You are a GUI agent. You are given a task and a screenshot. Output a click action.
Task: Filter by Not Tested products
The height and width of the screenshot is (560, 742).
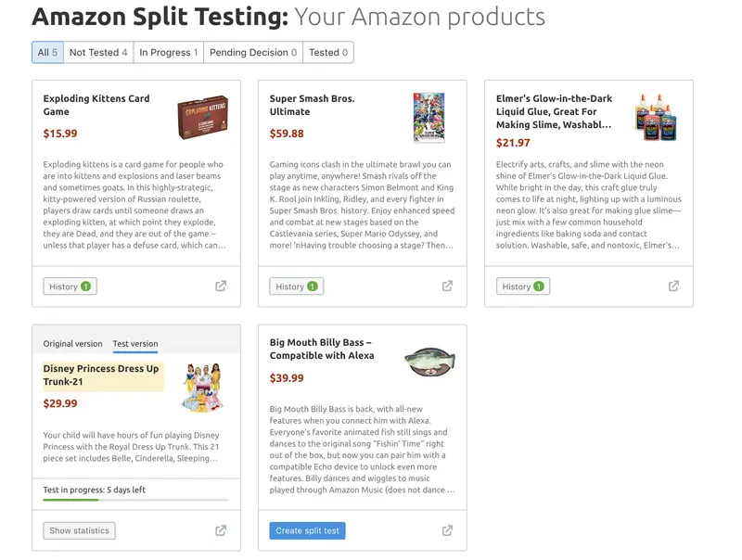(98, 53)
